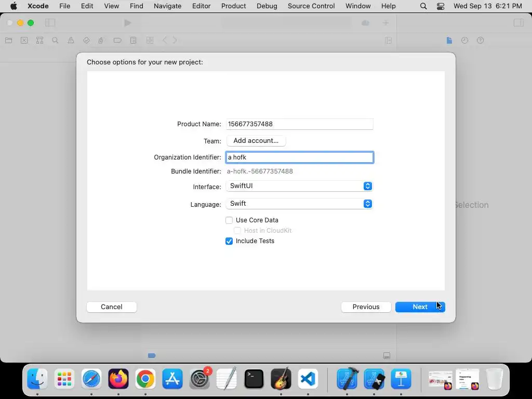The image size is (532, 399).
Task: Open Spotlight search in menu bar
Action: tap(423, 6)
